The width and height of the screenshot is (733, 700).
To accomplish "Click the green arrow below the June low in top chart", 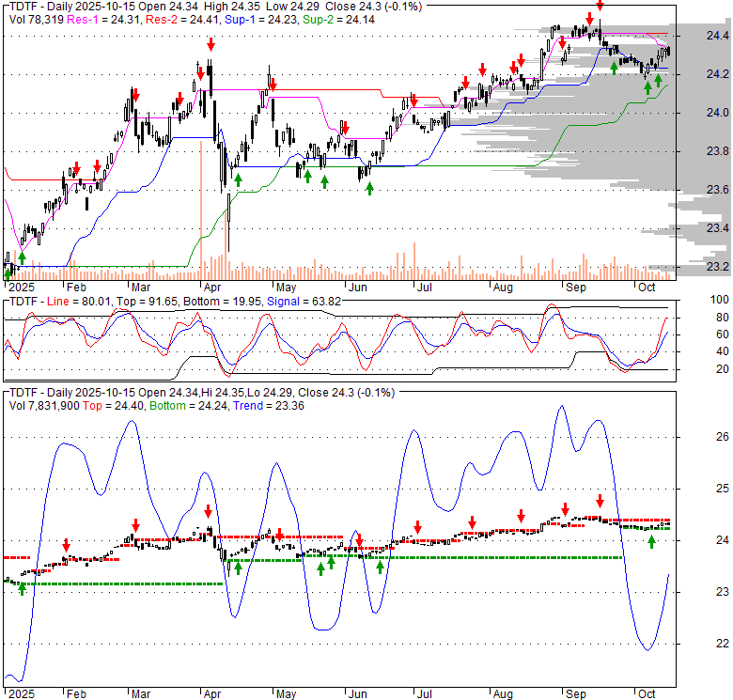I will click(x=369, y=188).
